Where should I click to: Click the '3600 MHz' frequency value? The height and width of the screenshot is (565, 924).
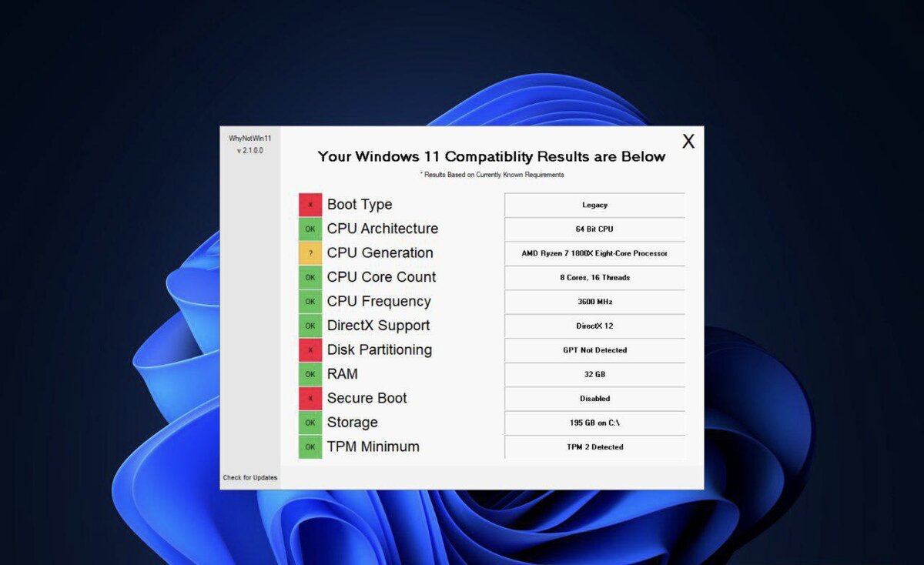(594, 302)
